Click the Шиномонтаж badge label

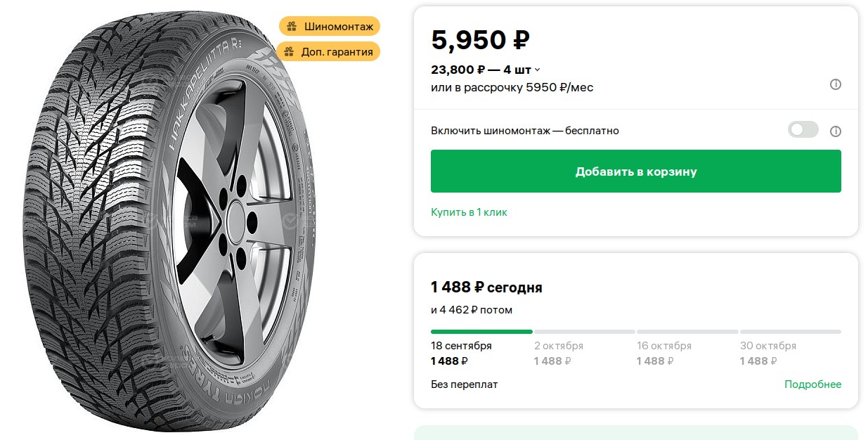coord(338,27)
